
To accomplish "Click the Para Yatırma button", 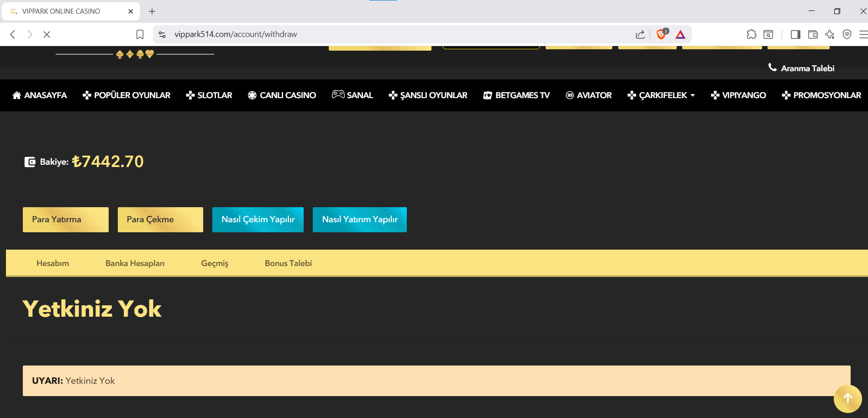I will coord(66,219).
